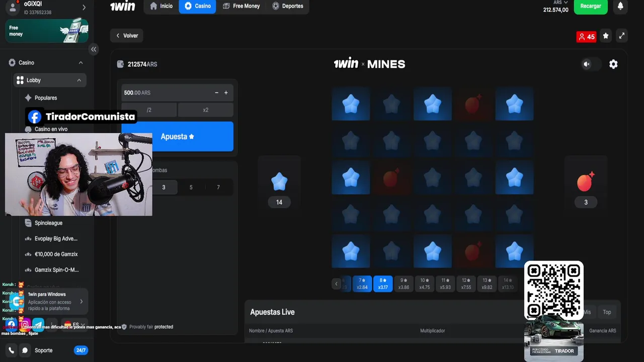This screenshot has width=644, height=362.
Task: Open Populares in the sidebar
Action: coord(45,98)
